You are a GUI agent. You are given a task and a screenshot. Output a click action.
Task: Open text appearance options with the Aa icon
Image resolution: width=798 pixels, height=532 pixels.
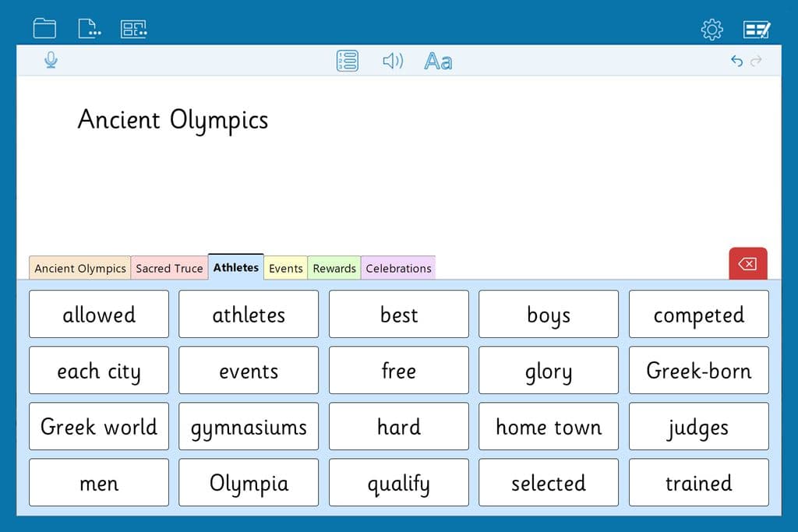(x=436, y=60)
